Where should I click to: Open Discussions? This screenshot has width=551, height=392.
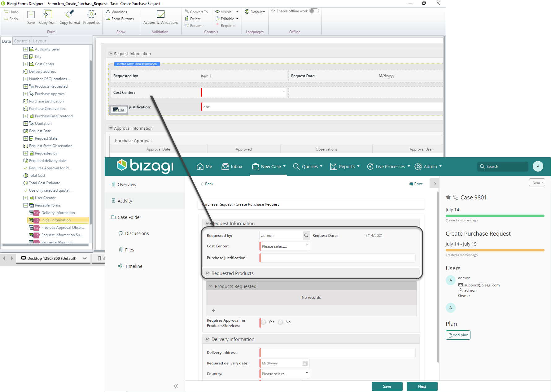[x=133, y=233]
